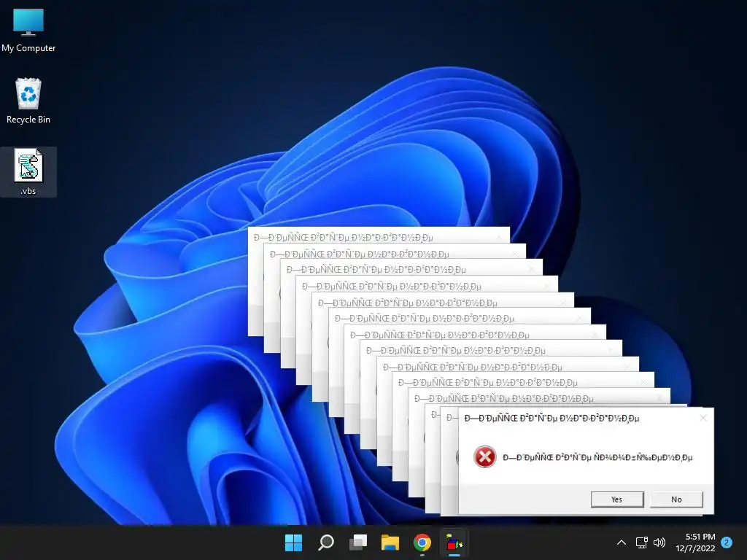Click Yes in the front error dialog
This screenshot has width=747, height=560.
[x=617, y=499]
